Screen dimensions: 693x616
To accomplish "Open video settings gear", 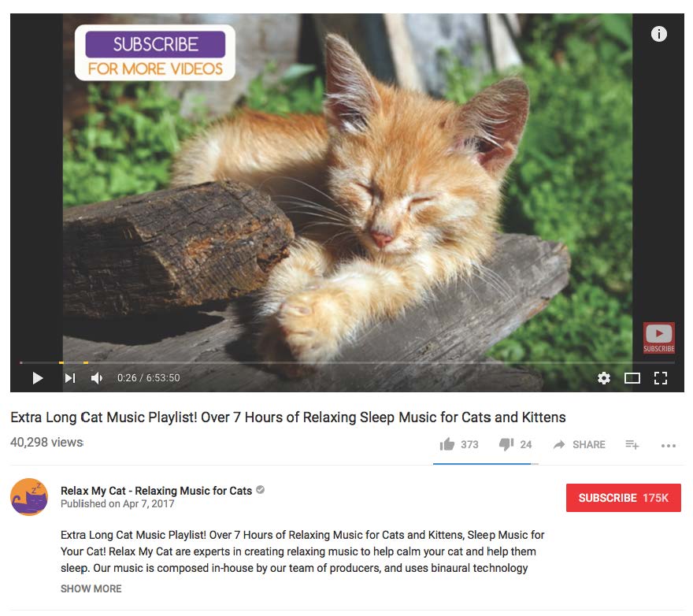I will pos(604,378).
